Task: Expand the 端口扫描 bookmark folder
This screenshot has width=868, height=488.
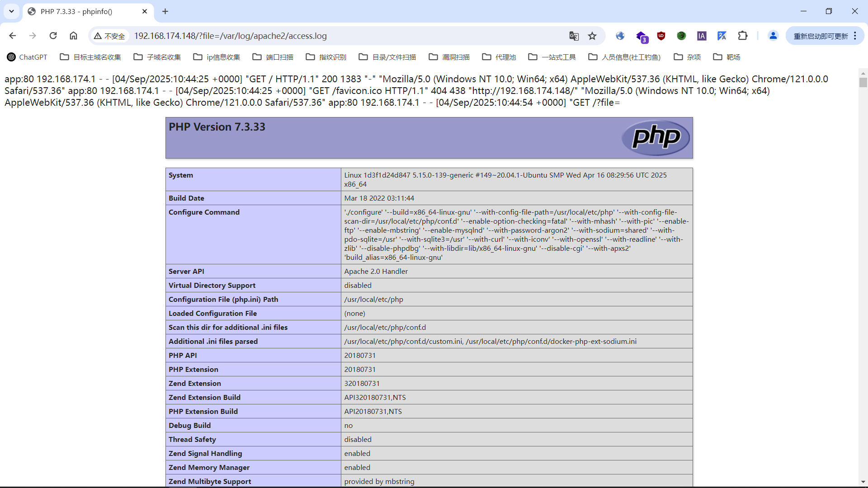Action: (273, 57)
